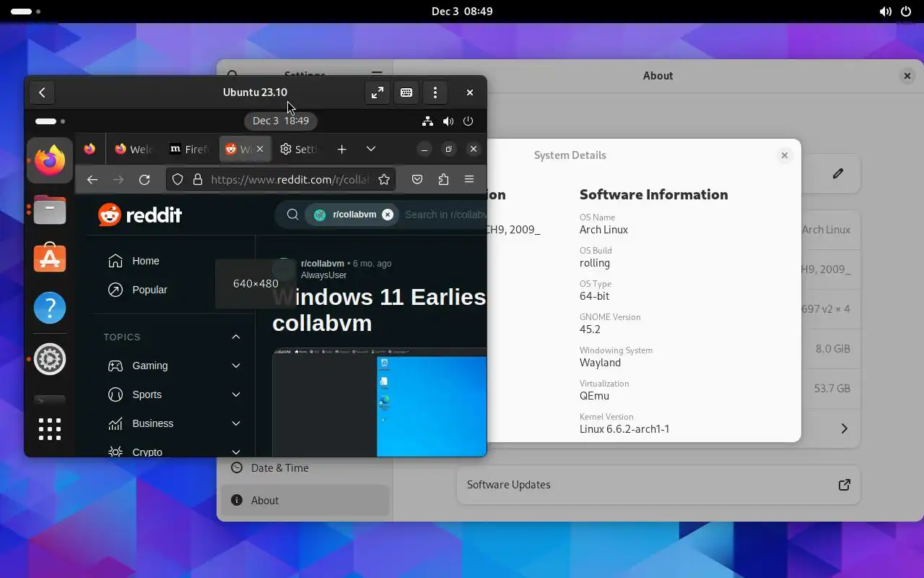Open the power menu inside the Ubuntu VM
Viewport: 924px width, 578px height.
coord(468,121)
